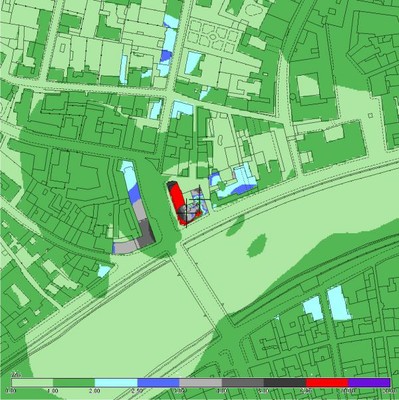The width and height of the screenshot is (399, 400).
Task: Select the dark gray section of curved building
Action: tap(146, 233)
